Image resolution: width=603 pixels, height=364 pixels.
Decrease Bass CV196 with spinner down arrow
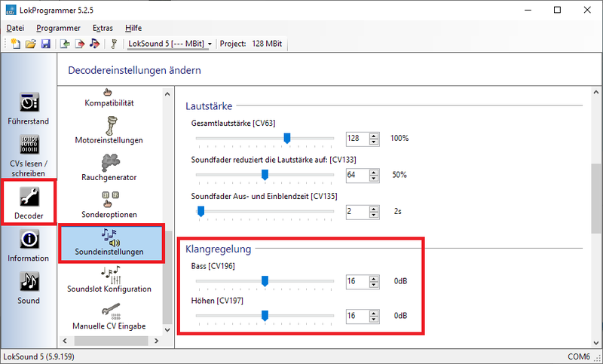point(374,284)
